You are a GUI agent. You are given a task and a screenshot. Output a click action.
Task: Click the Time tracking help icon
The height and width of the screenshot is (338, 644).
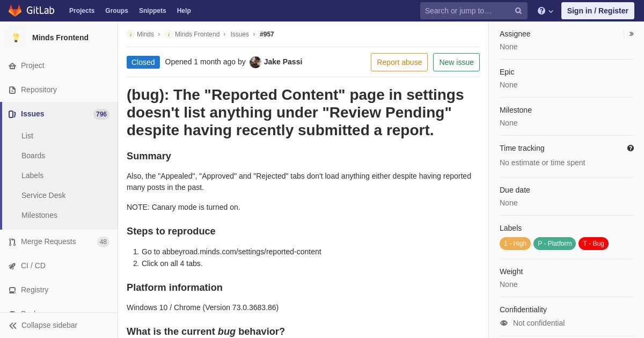[x=631, y=148]
